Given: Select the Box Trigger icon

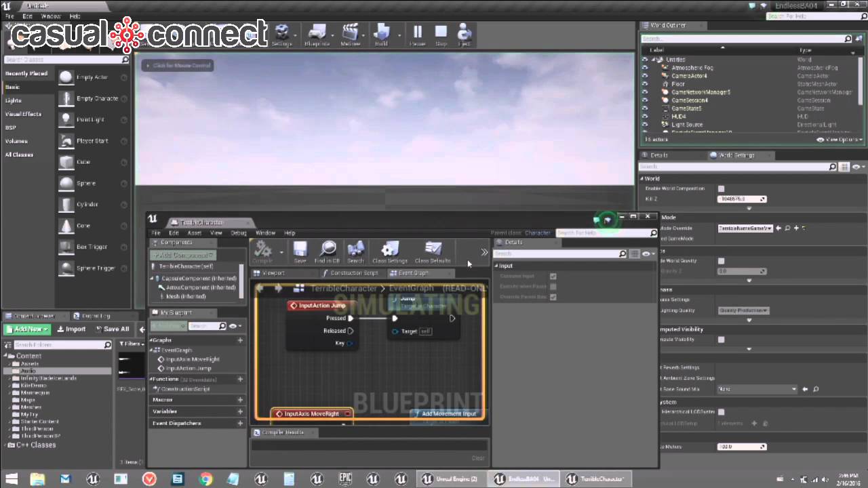Looking at the screenshot, I should pos(66,247).
